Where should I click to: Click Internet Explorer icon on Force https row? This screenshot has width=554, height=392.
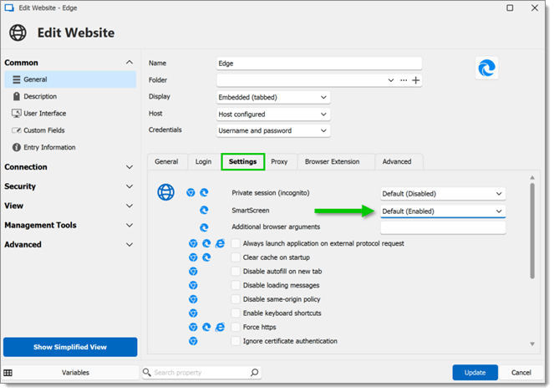pos(220,328)
